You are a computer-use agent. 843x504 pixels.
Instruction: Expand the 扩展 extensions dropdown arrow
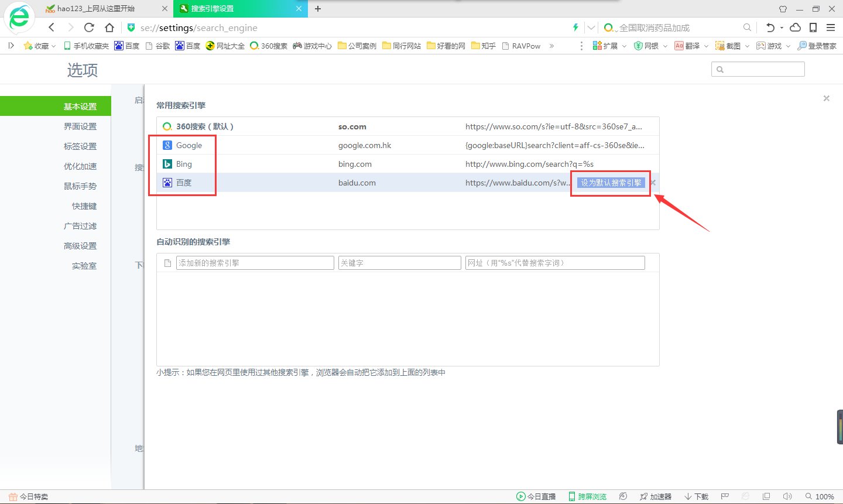click(x=624, y=46)
